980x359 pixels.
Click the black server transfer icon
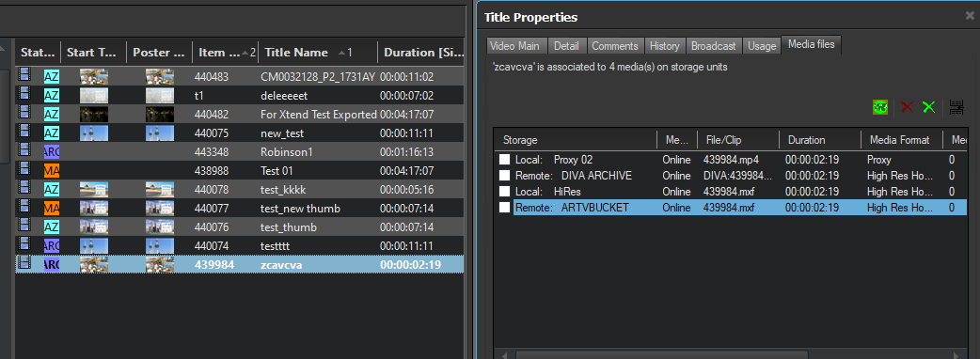[956, 107]
